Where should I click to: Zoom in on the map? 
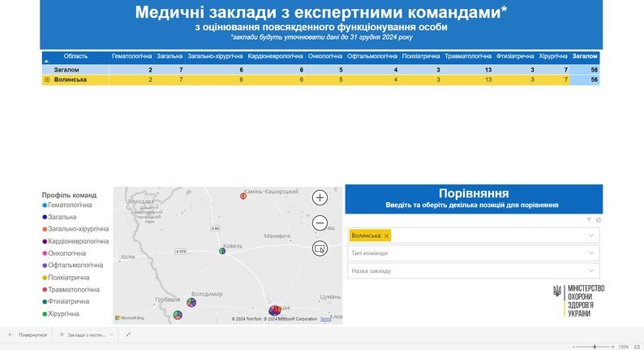point(320,197)
